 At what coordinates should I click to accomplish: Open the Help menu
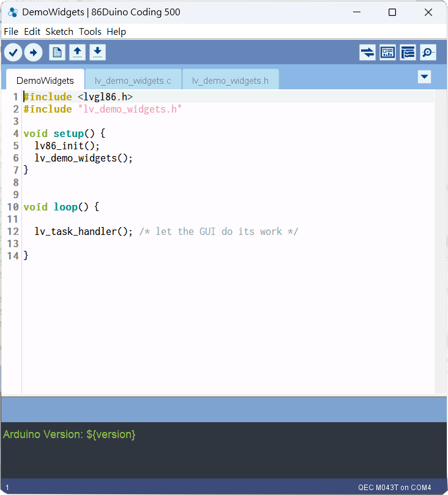(116, 32)
